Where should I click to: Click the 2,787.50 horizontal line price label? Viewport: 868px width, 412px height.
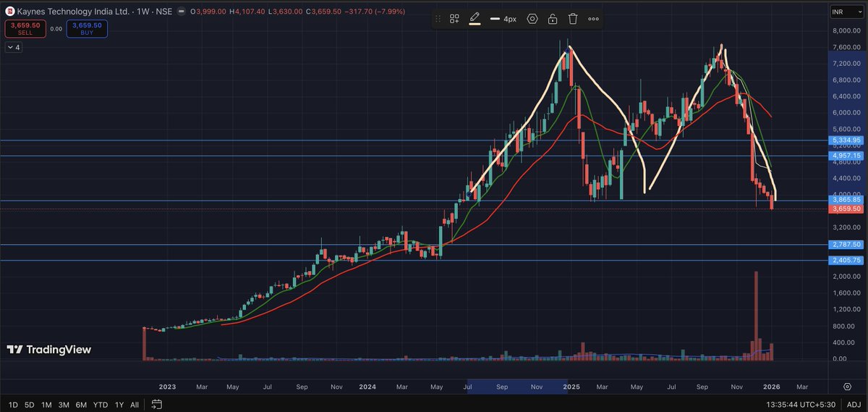[845, 245]
